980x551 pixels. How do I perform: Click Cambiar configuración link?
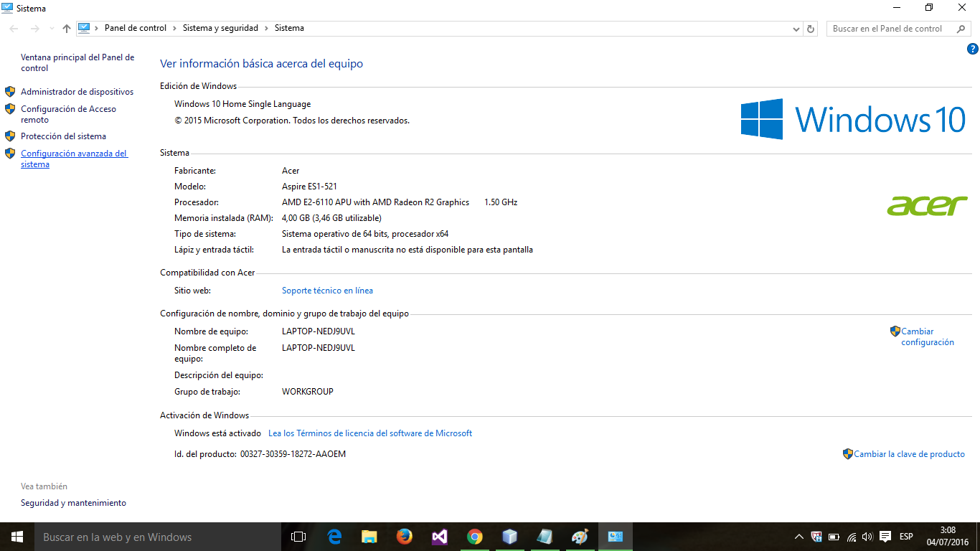click(x=928, y=337)
